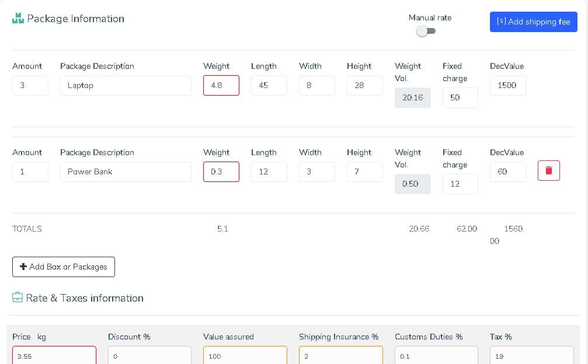
Task: Click the Laptop weight field showing 4.8
Action: coord(221,85)
